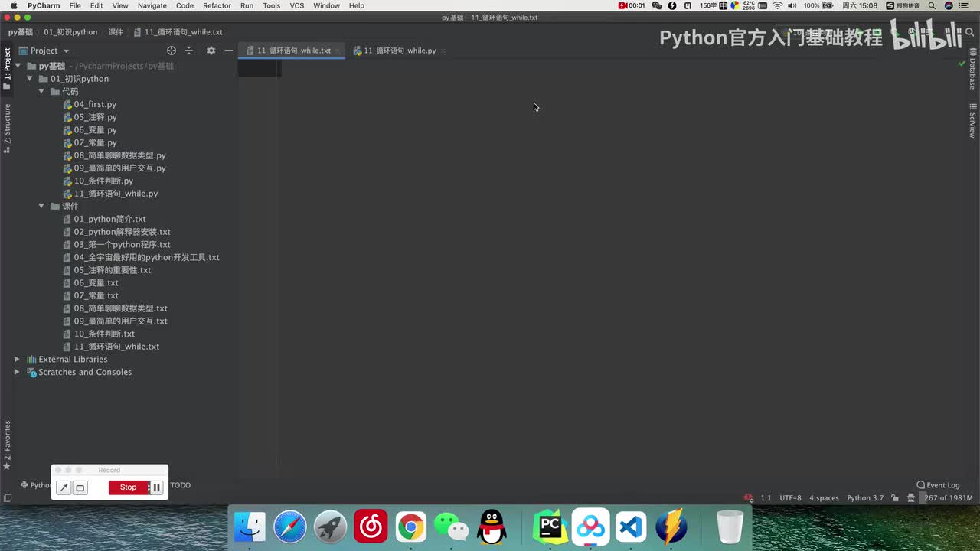Viewport: 980px width, 551px height.
Task: Collapse the 课件 folder
Action: tap(42, 206)
